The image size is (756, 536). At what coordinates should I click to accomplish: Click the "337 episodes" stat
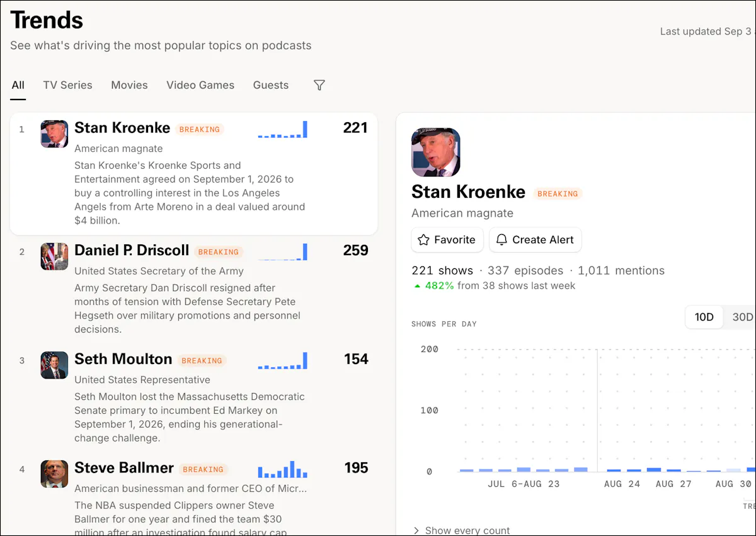coord(525,271)
